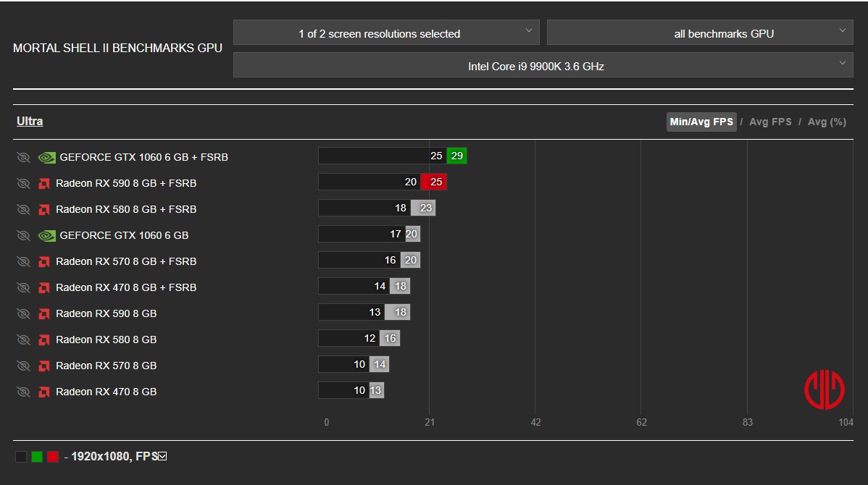Click the black legend color swatch
The height and width of the screenshot is (485, 868).
tap(21, 456)
